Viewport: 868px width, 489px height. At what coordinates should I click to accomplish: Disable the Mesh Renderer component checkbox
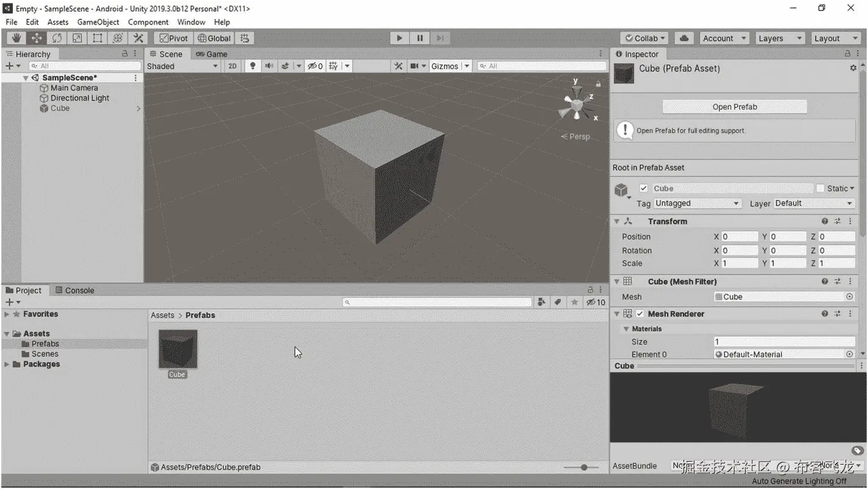point(640,314)
